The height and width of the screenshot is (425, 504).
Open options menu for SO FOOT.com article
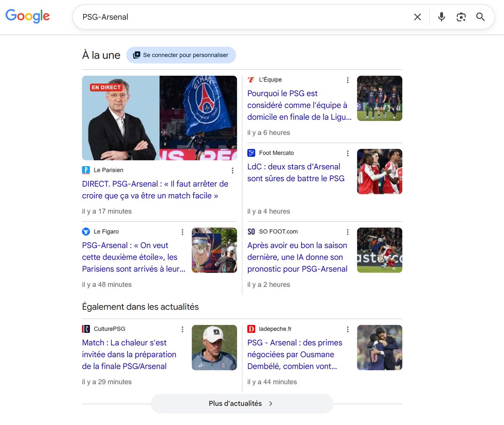[x=347, y=232]
